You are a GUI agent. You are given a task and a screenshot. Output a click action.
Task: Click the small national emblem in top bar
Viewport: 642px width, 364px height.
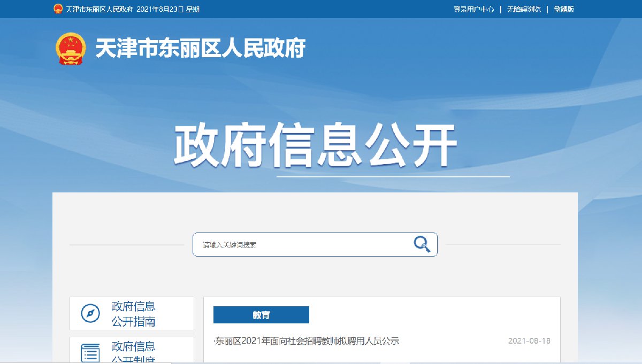pos(58,9)
